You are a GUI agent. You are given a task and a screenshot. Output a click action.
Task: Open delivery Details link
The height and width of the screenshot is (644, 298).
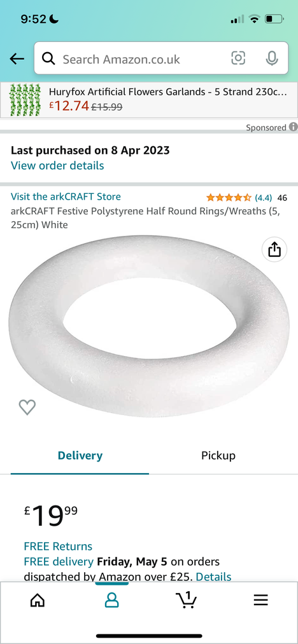[213, 577]
